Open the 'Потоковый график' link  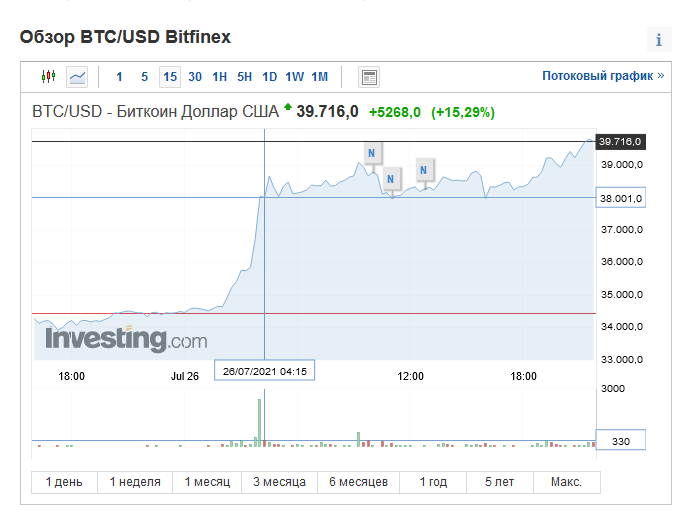point(603,76)
